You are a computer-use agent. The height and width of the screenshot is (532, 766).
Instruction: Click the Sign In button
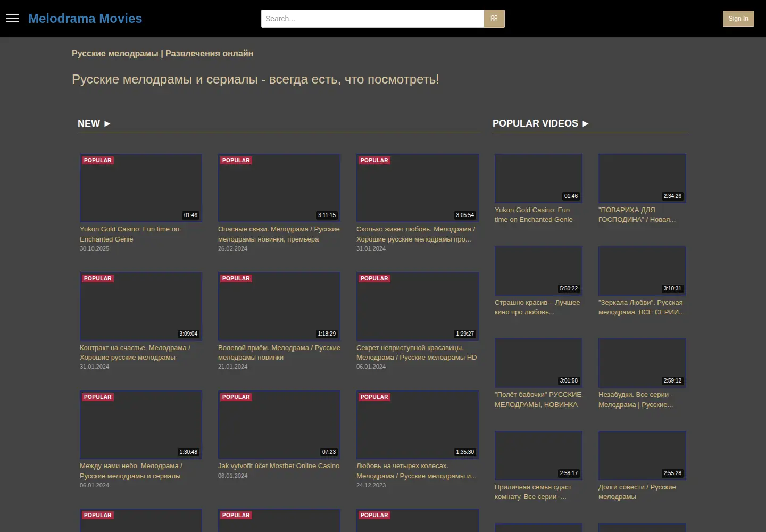[738, 19]
